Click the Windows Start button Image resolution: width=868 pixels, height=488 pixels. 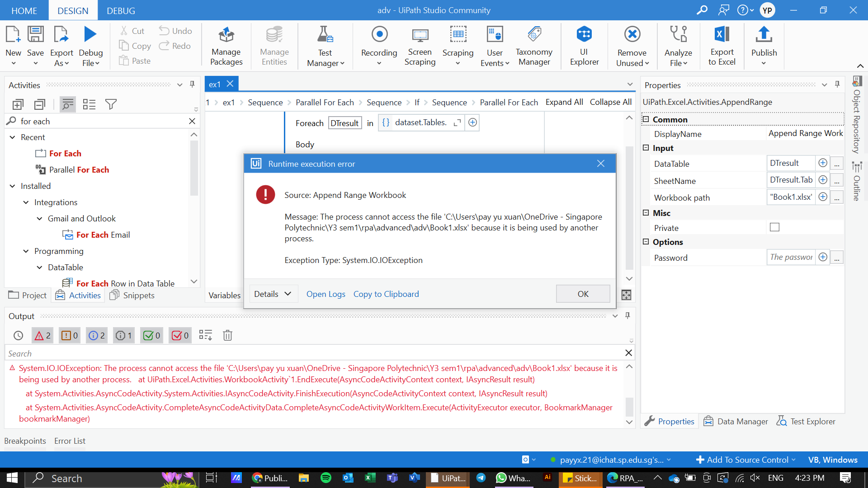point(12,478)
